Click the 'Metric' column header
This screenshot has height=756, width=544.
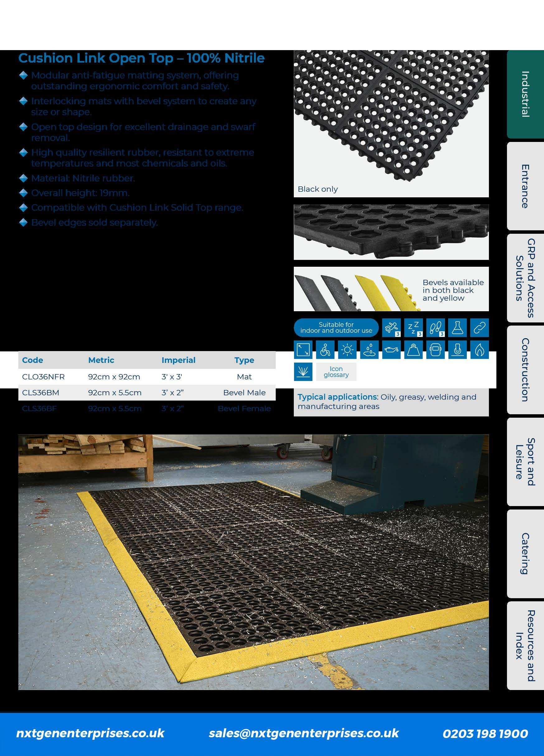(x=101, y=360)
